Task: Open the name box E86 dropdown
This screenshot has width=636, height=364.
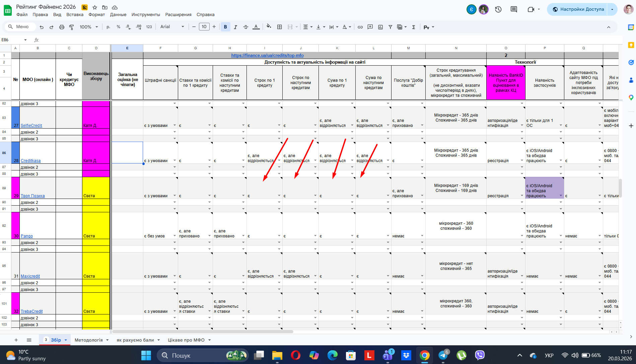Action: pos(25,40)
